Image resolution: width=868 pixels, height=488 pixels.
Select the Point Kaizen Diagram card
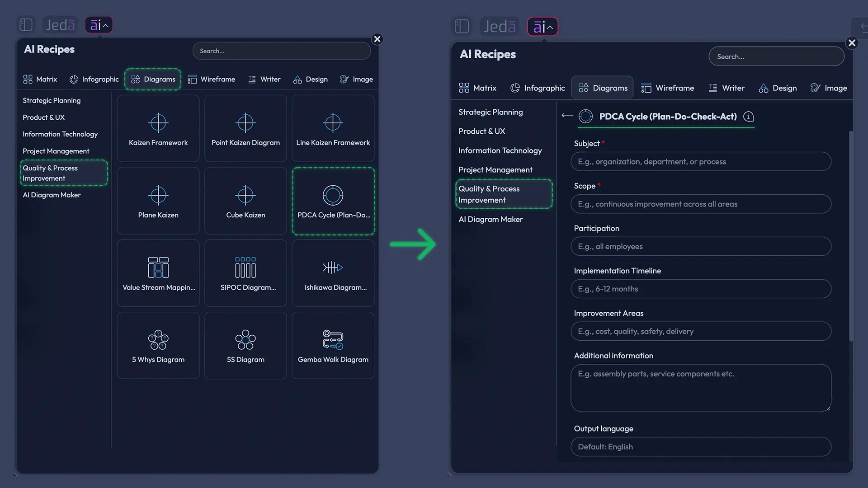pyautogui.click(x=245, y=129)
